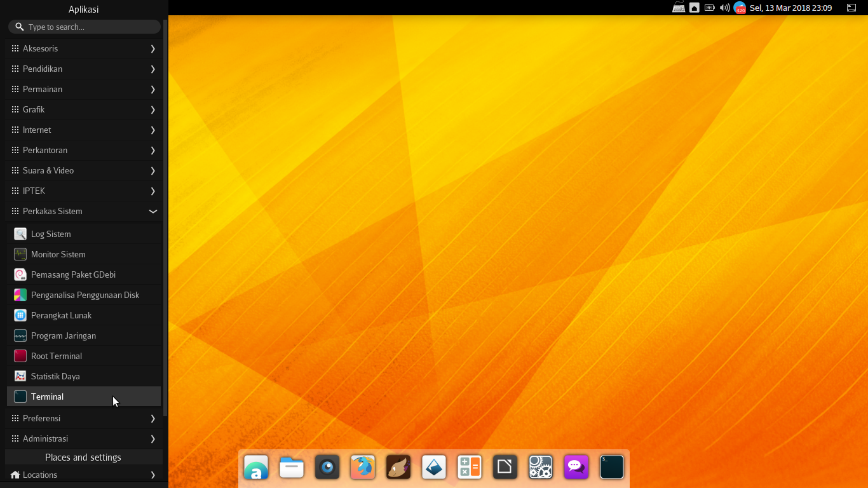Click the Type to search field

pos(89,27)
